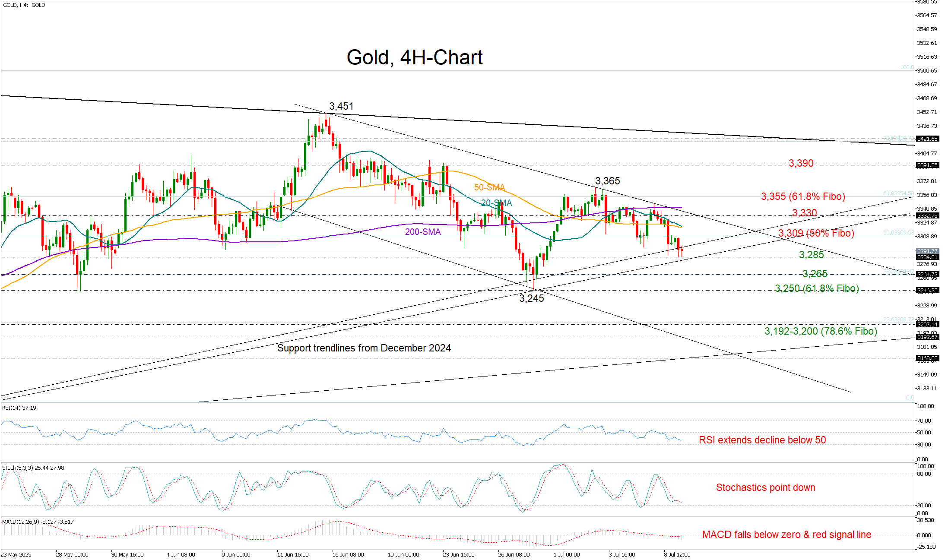Select the 3,285 support label
Screen dimensions: 945x560
pos(811,255)
